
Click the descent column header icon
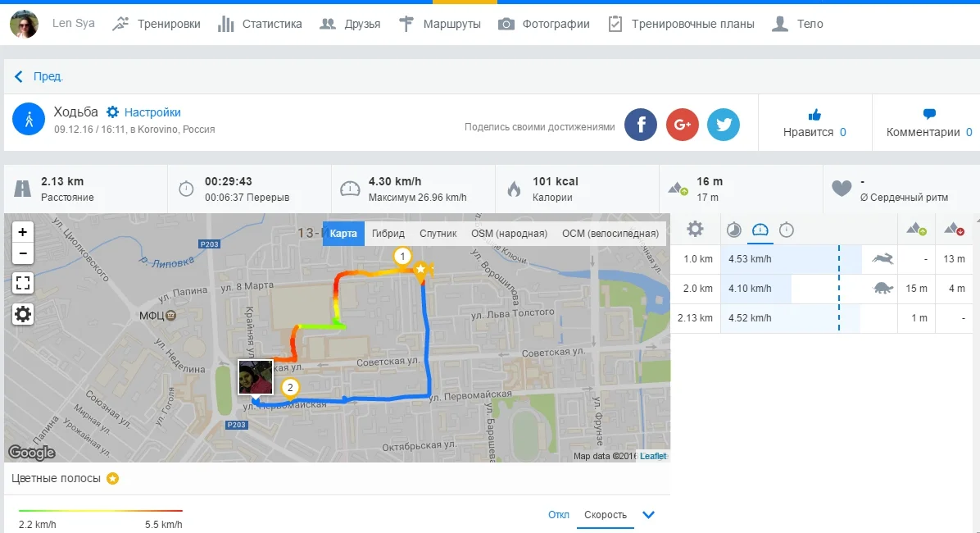coord(954,229)
